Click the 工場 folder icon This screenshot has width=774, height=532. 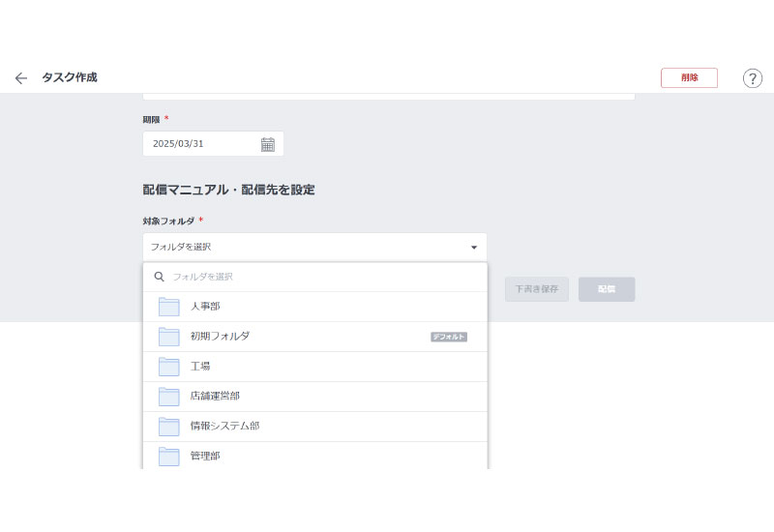[x=169, y=367]
